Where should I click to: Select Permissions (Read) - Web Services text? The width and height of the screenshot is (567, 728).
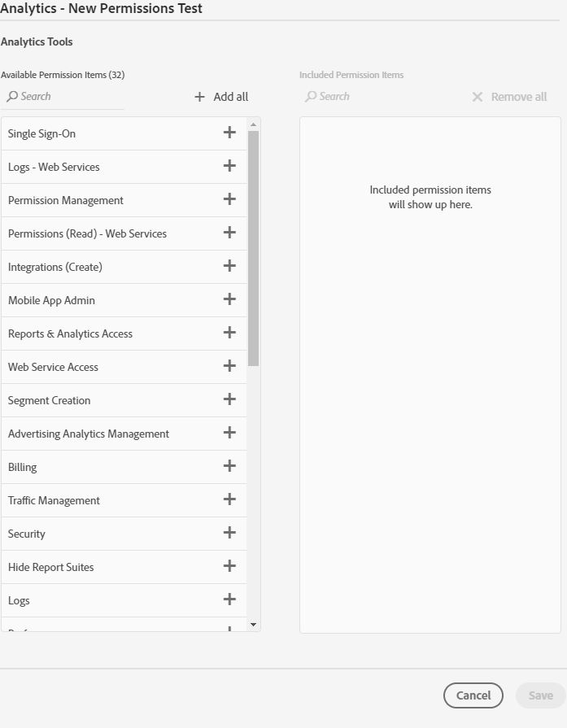(87, 233)
